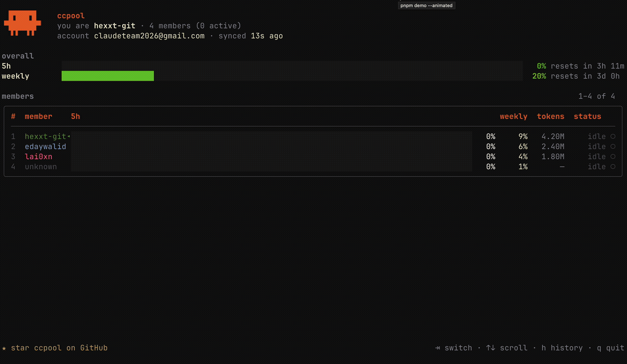Click the weekly overall usage bar
The image size is (627, 364).
pyautogui.click(x=292, y=76)
